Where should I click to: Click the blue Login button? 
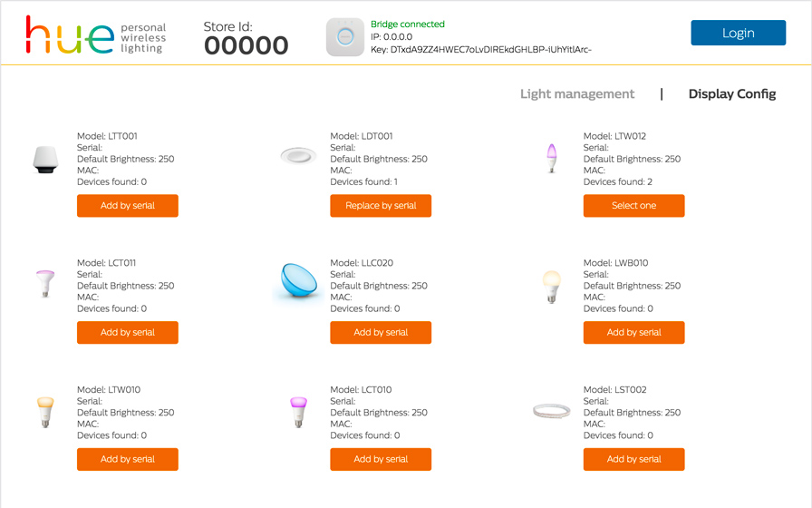click(738, 33)
